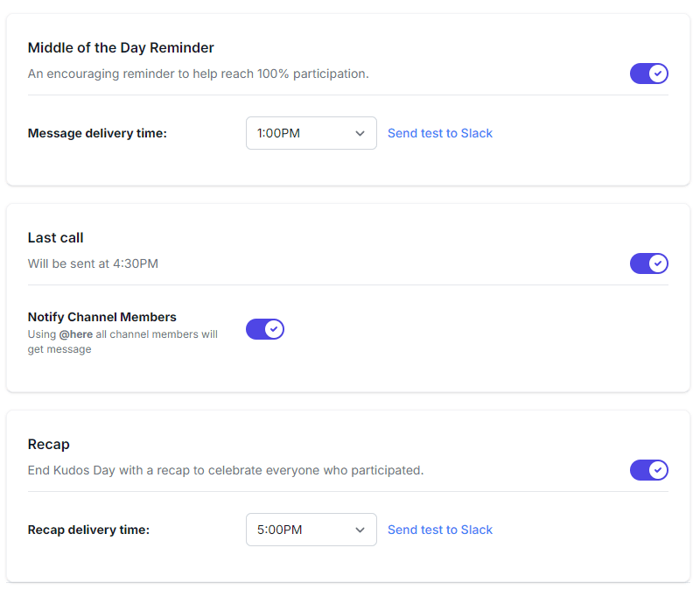Image resolution: width=700 pixels, height=590 pixels.
Task: Click the bold @here mention text
Action: pos(75,334)
